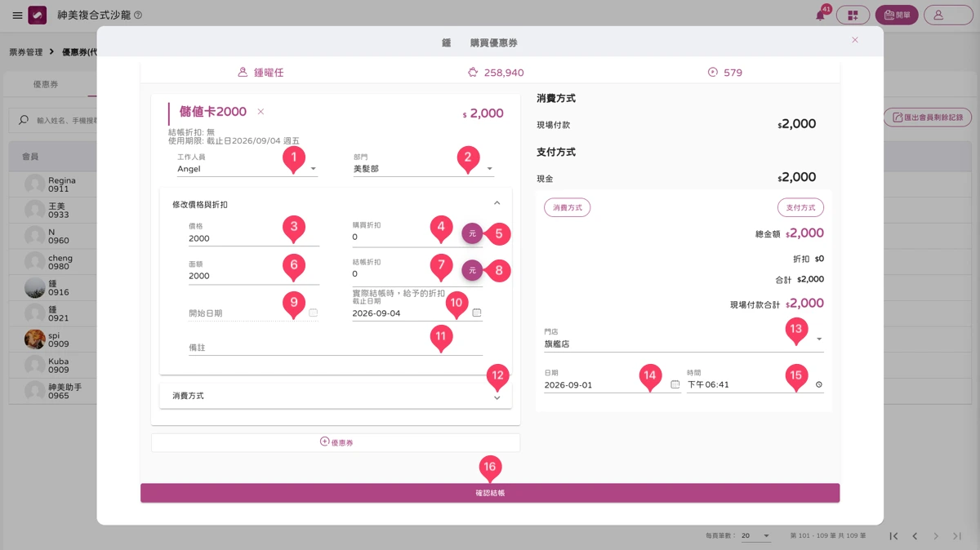Viewport: 980px width, 550px height.
Task: Click the 開單 button in the header
Action: 897,16
